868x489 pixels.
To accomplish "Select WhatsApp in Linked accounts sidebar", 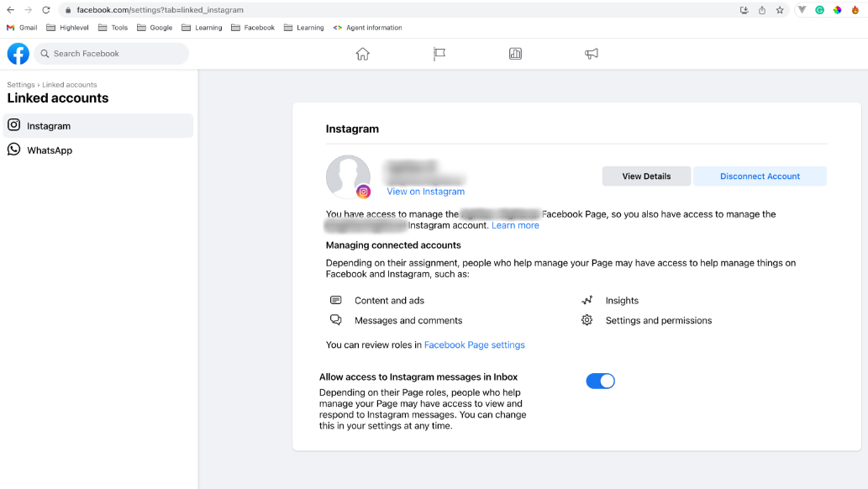I will (x=98, y=150).
